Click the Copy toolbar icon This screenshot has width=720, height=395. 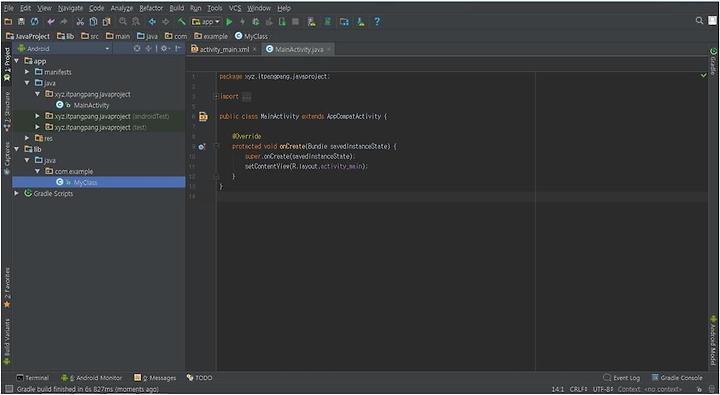[93, 22]
